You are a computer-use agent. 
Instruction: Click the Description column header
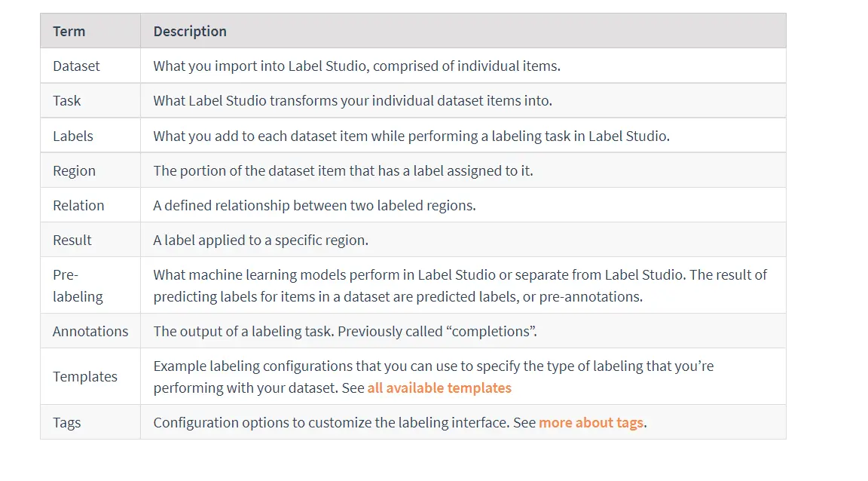[x=463, y=31]
